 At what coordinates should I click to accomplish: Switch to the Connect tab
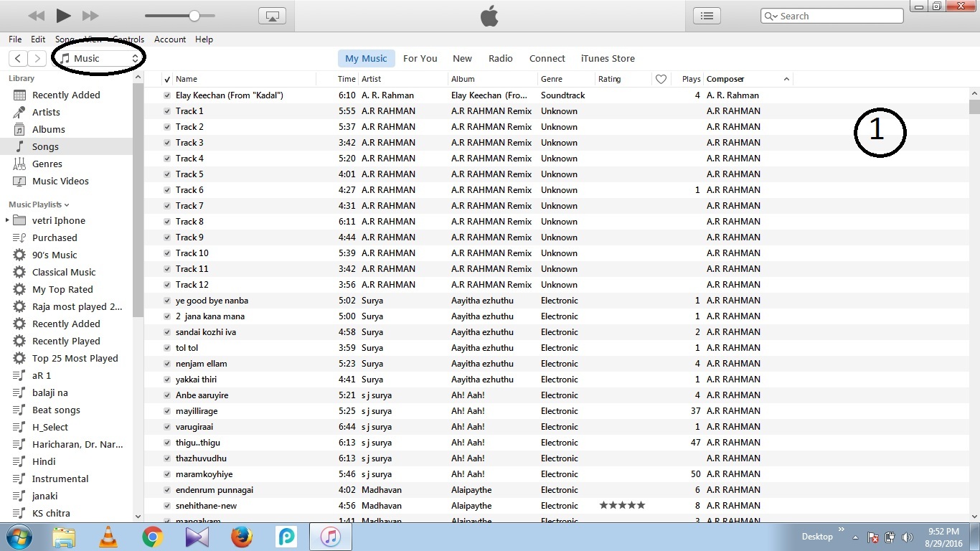click(547, 58)
